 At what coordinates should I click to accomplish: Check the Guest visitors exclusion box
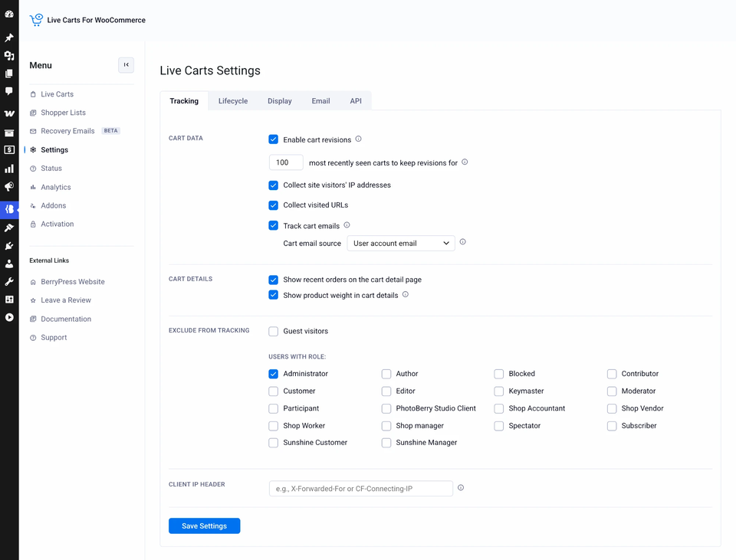pos(273,331)
